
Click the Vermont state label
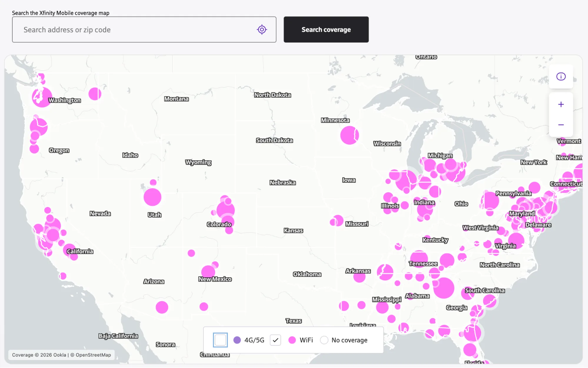pos(568,141)
